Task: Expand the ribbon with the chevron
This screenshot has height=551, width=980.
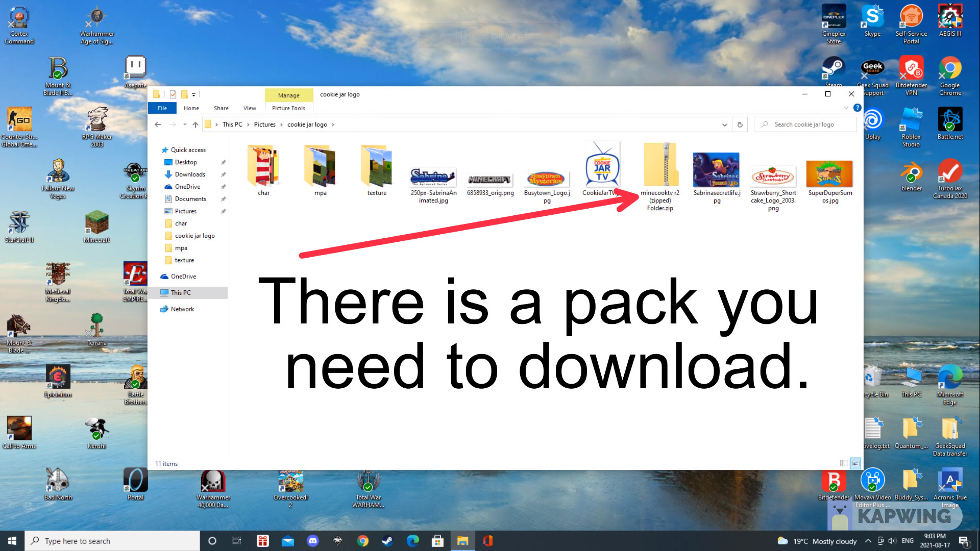Action: click(x=846, y=108)
